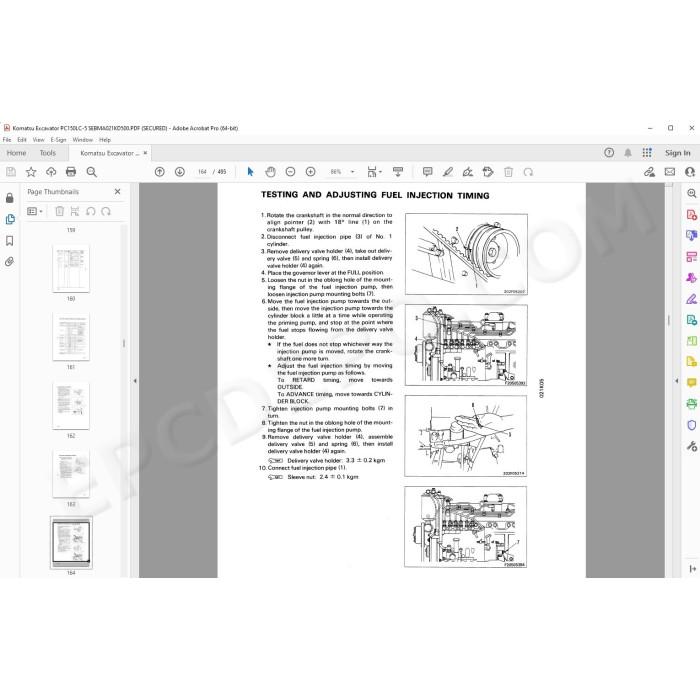Bookmark document with the star icon
This screenshot has width=700, height=700.
[x=31, y=172]
